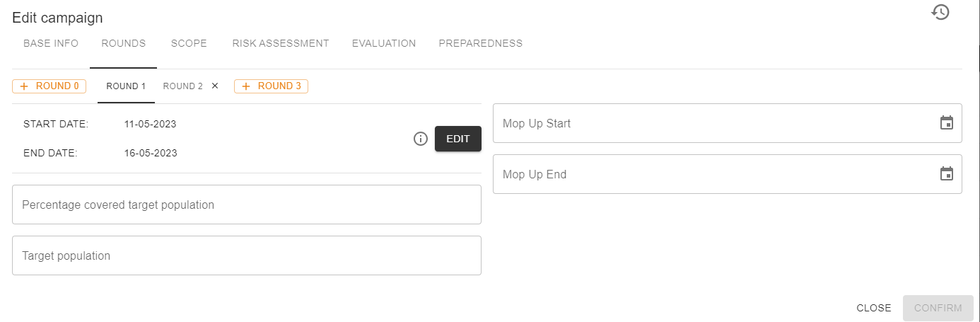Select the Round 1 sub-tab
The image size is (980, 322).
[x=126, y=86]
